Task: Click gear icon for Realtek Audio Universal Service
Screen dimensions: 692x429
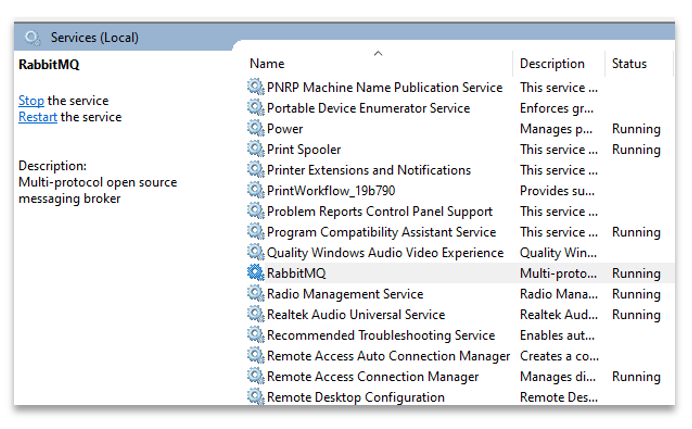Action: point(256,314)
